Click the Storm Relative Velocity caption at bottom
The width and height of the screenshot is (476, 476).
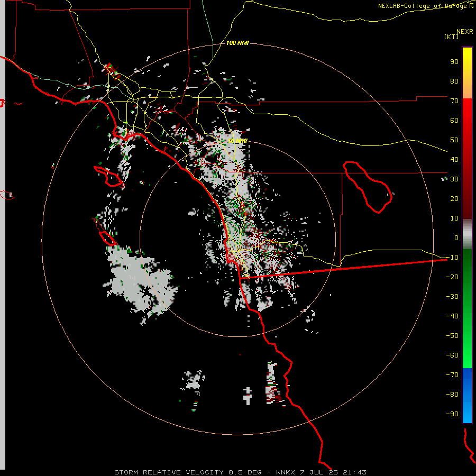click(x=240, y=472)
